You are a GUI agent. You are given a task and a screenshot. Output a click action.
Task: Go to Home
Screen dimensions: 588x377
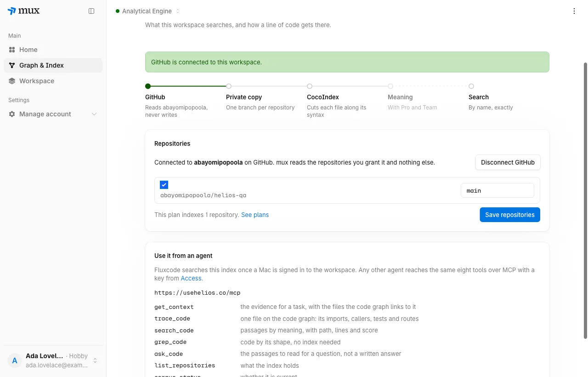click(x=53, y=50)
